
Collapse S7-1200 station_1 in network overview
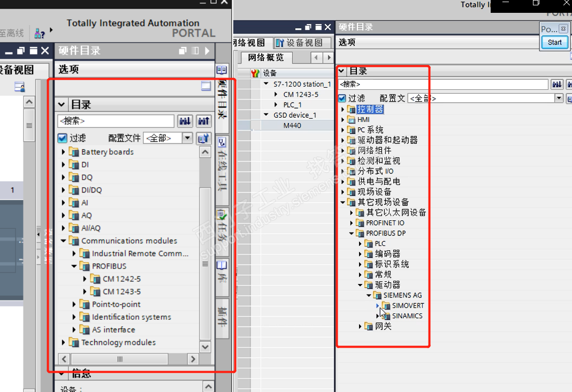(x=266, y=84)
